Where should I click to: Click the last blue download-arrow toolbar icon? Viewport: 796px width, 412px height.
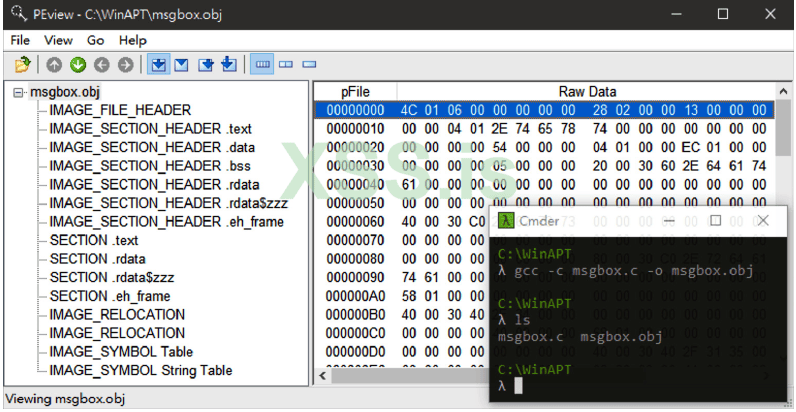click(229, 65)
